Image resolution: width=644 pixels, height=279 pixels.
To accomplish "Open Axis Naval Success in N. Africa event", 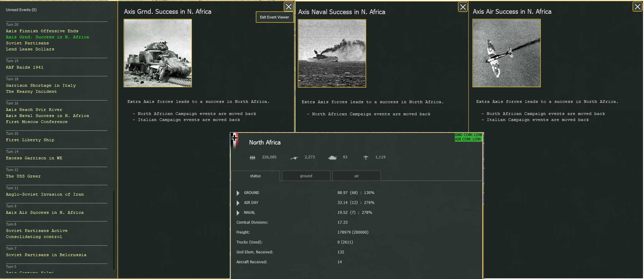I will click(x=47, y=116).
